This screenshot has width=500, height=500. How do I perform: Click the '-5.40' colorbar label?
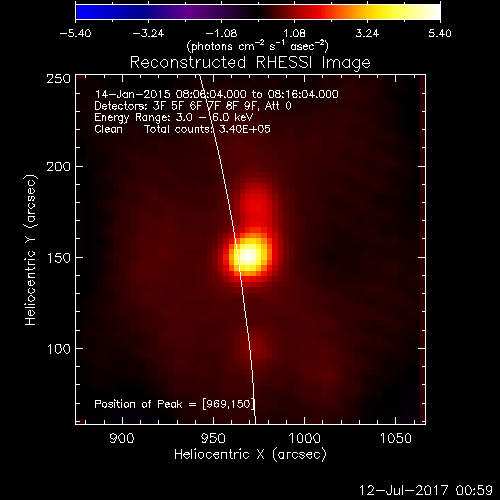(75, 33)
